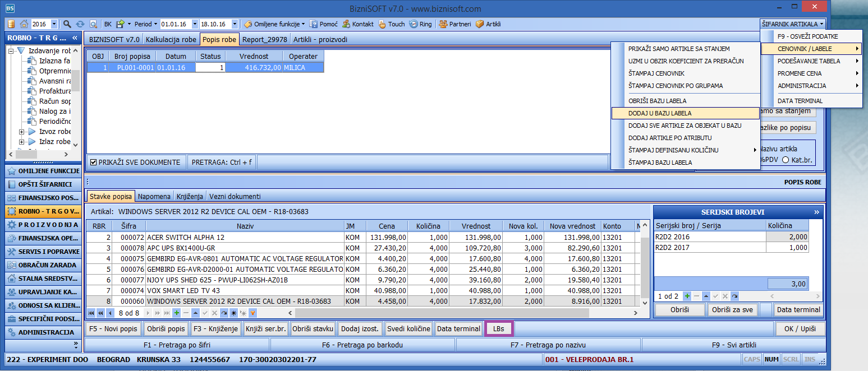Click the refresh arrow icon in items navigator
The height and width of the screenshot is (371, 868).
point(224,313)
